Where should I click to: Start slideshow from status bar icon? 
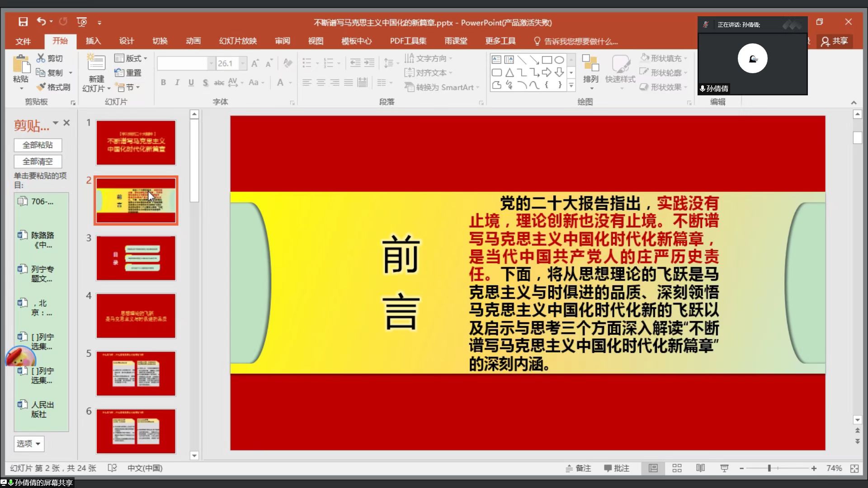[x=724, y=468]
